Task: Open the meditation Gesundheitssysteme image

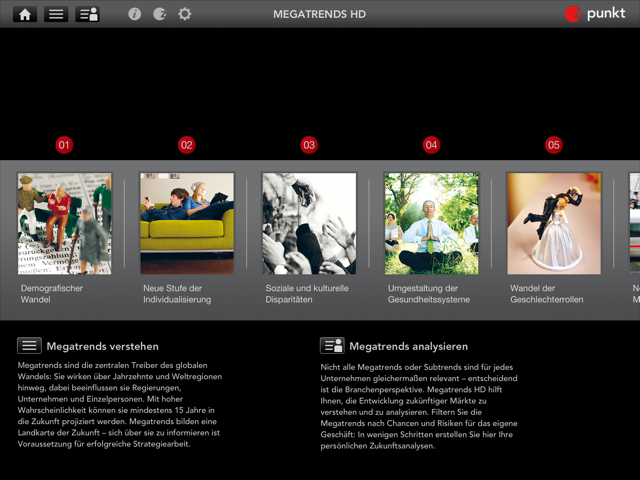Action: 431,223
